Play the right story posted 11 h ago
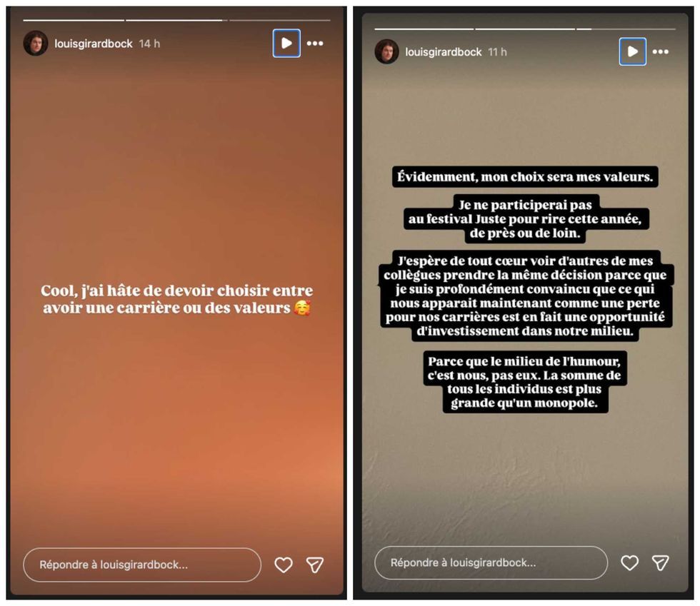The image size is (700, 606). point(632,52)
